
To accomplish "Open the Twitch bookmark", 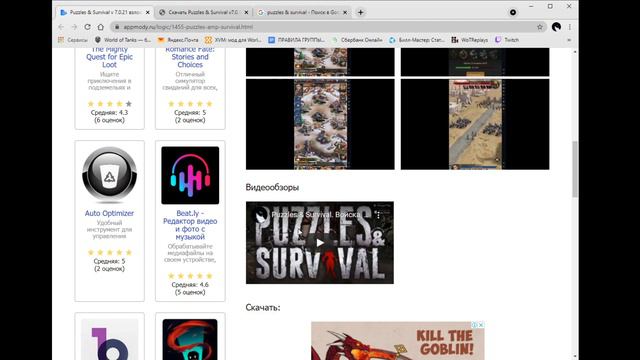I will (x=507, y=40).
